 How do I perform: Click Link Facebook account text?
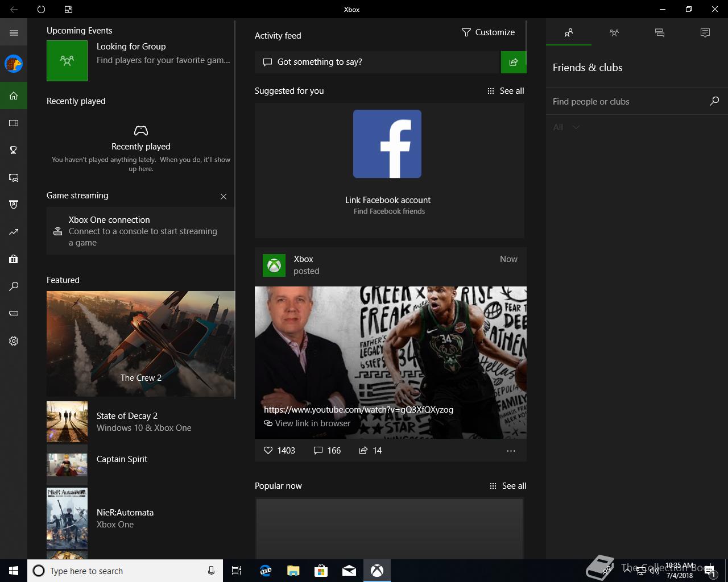(x=388, y=200)
